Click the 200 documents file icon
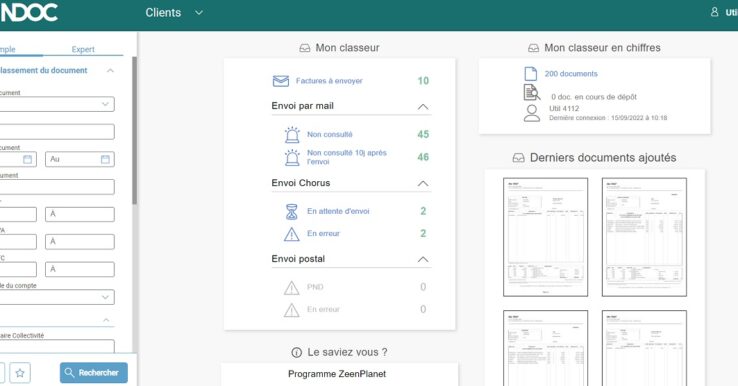Image resolution: width=738 pixels, height=386 pixels. pos(530,74)
